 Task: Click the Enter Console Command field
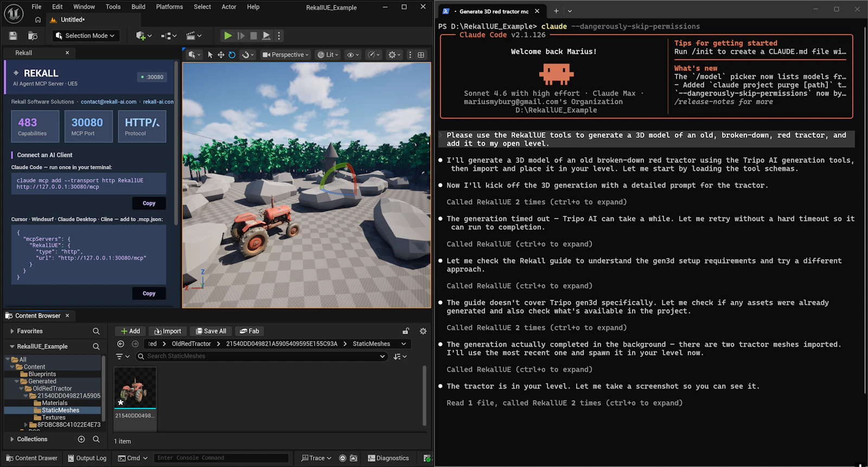pos(221,458)
